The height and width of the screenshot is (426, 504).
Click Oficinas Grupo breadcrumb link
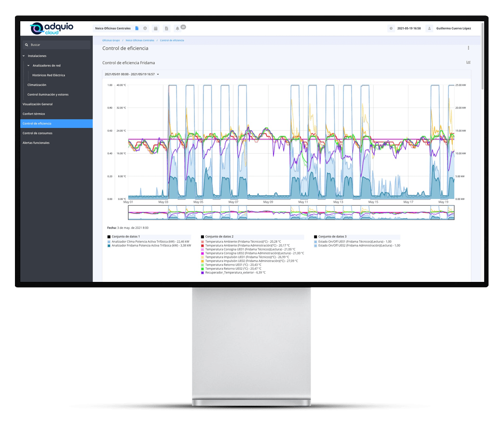pos(111,40)
